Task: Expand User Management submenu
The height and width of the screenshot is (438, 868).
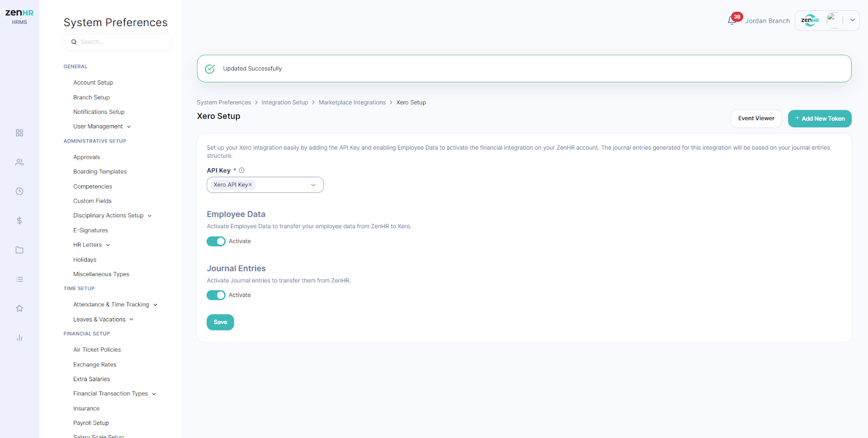Action: pos(129,127)
